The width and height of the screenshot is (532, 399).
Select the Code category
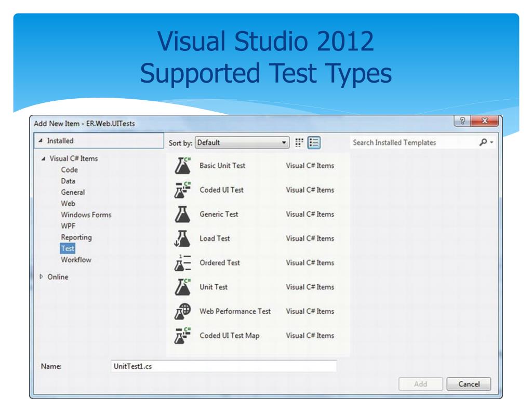tap(69, 170)
